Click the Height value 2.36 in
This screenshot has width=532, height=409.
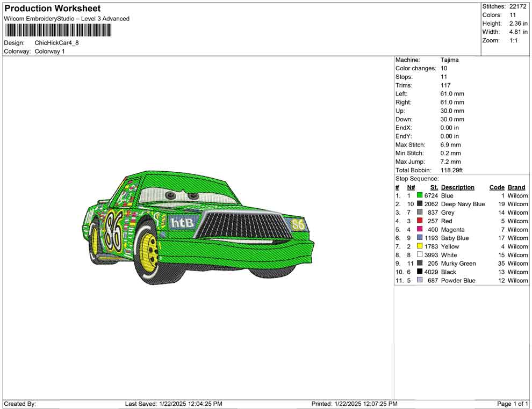point(518,24)
